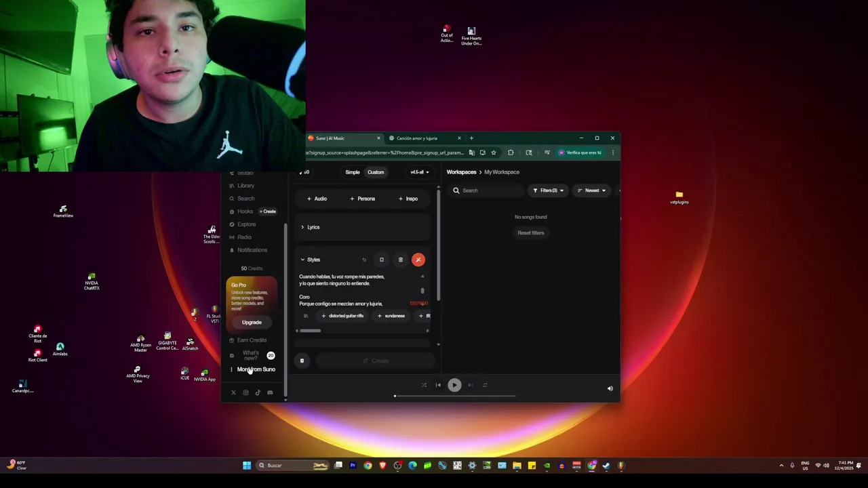
Task: Click Verifica que eres tú profile chip
Action: click(580, 152)
